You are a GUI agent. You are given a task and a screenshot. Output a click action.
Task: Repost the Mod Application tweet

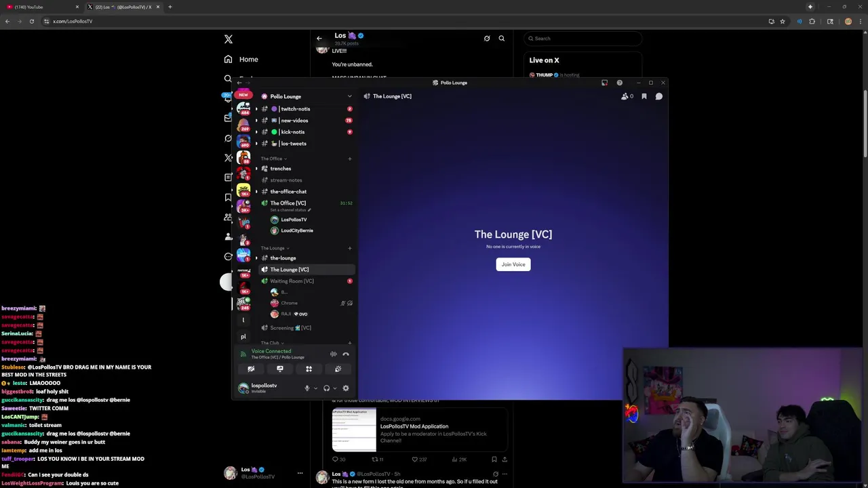378,460
